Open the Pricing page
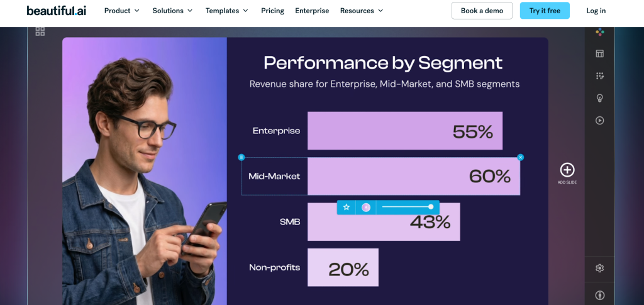This screenshot has height=305, width=644. pyautogui.click(x=273, y=11)
